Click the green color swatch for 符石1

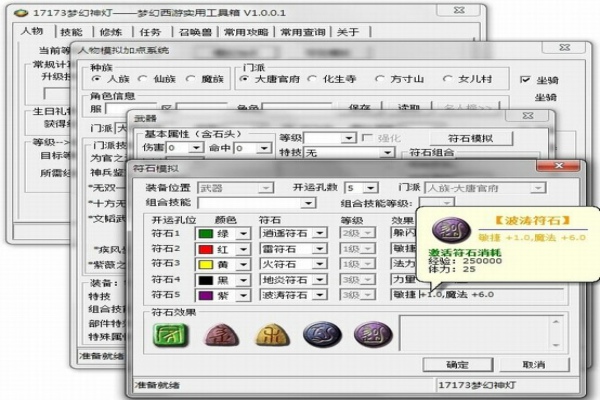click(205, 233)
